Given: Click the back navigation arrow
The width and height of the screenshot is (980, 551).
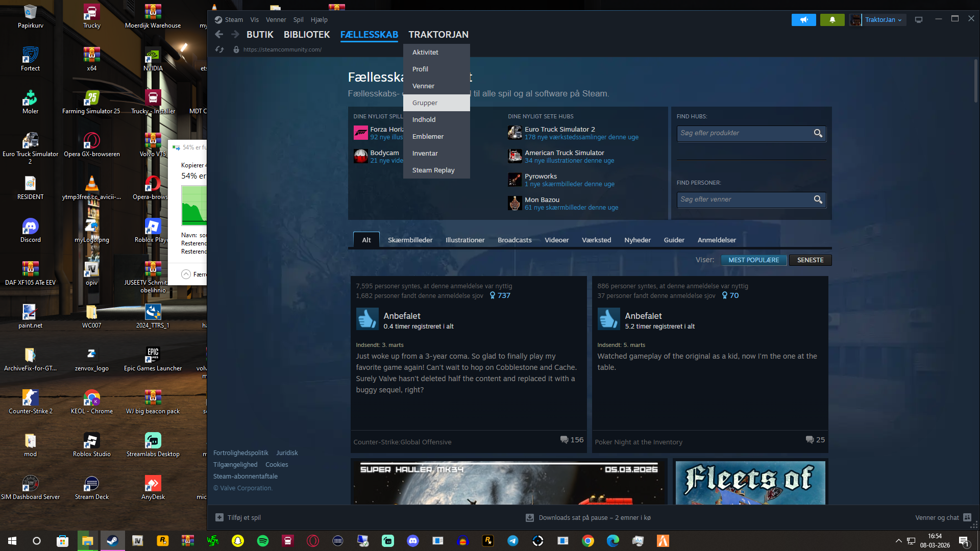Looking at the screenshot, I should pyautogui.click(x=219, y=34).
